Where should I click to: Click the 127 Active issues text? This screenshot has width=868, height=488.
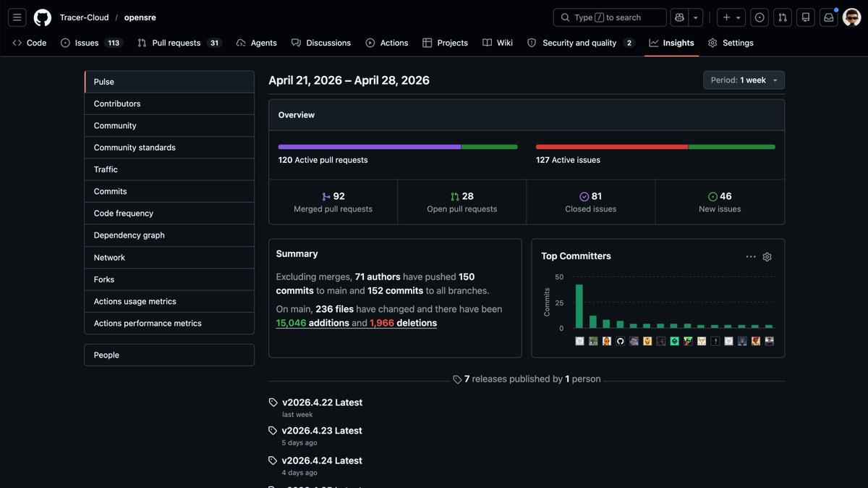click(x=568, y=160)
